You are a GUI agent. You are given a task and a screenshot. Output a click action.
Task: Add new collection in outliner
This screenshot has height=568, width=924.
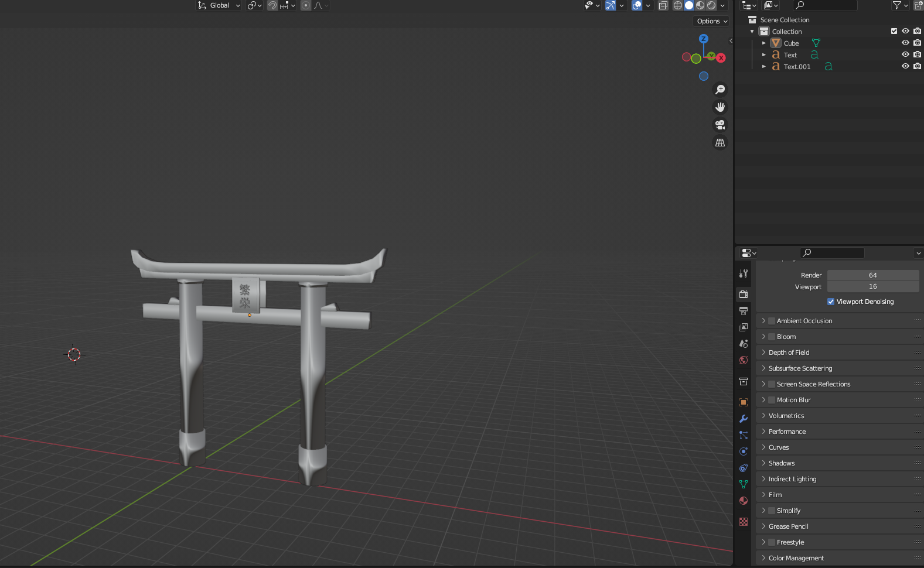(918, 5)
